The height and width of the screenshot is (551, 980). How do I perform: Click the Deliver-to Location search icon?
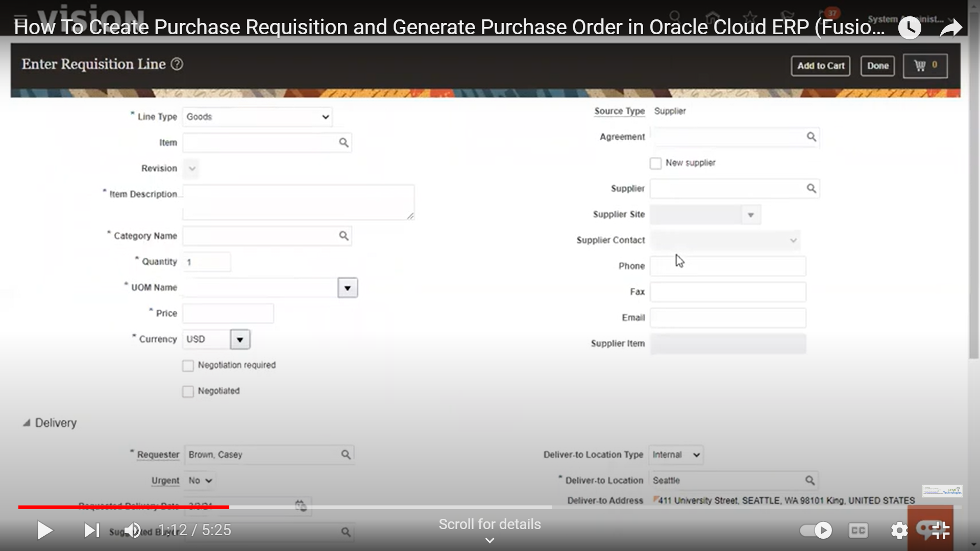(810, 481)
